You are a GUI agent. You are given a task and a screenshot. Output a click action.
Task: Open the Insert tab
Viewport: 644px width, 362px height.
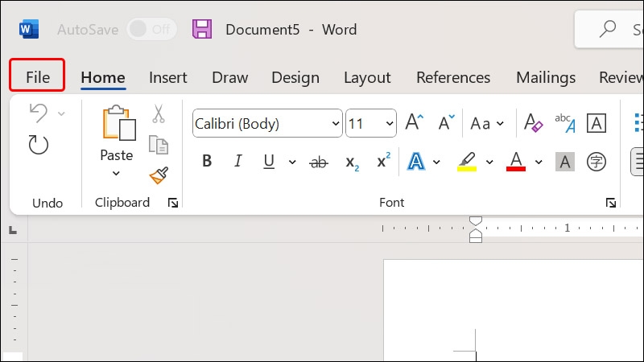[x=168, y=77]
